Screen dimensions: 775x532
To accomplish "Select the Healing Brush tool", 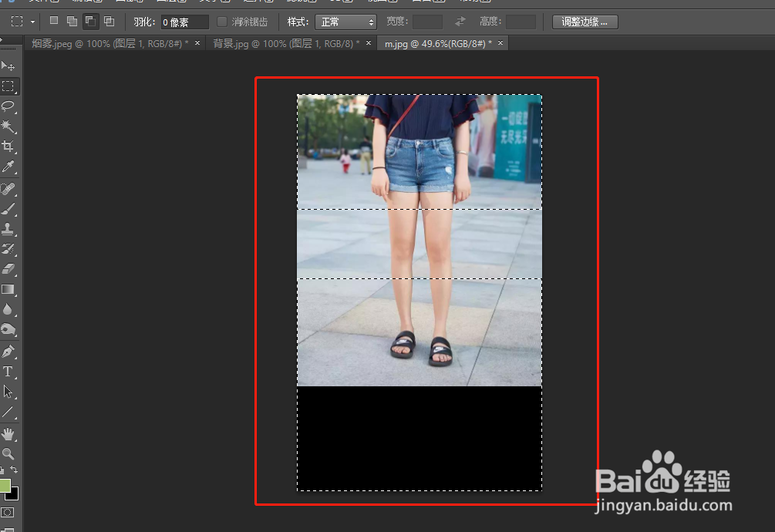I will (x=8, y=189).
